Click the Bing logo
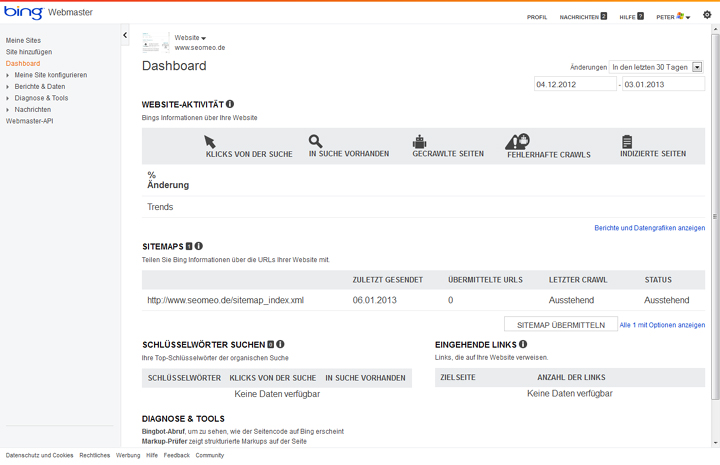This screenshot has height=465, width=720. click(24, 12)
